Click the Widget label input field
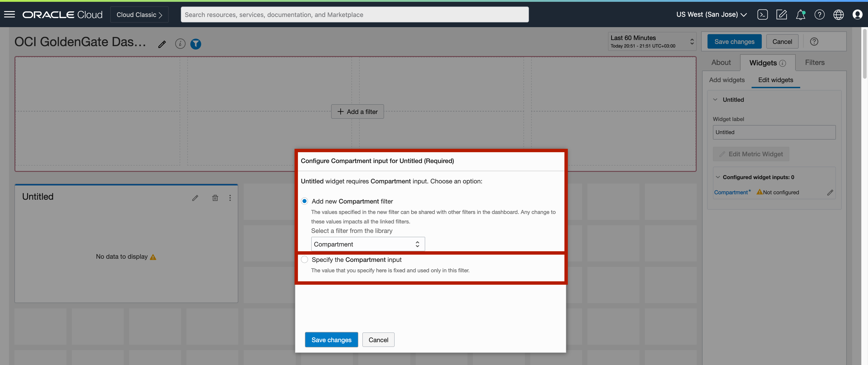 pyautogui.click(x=774, y=132)
